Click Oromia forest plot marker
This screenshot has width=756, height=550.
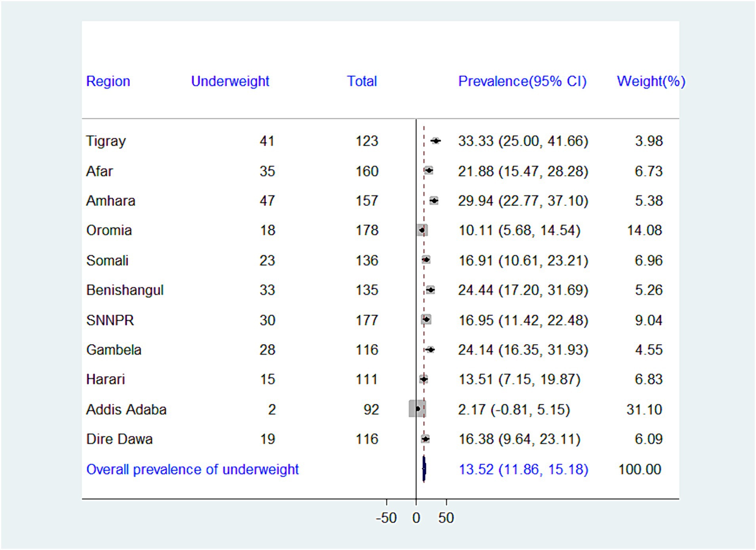tap(422, 230)
